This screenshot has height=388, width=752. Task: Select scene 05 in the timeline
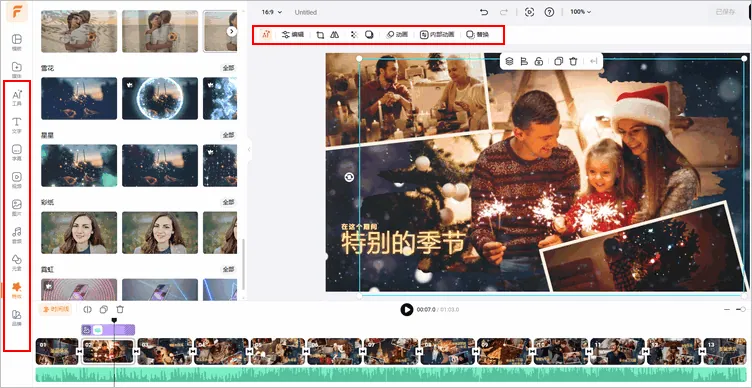pyautogui.click(x=277, y=352)
